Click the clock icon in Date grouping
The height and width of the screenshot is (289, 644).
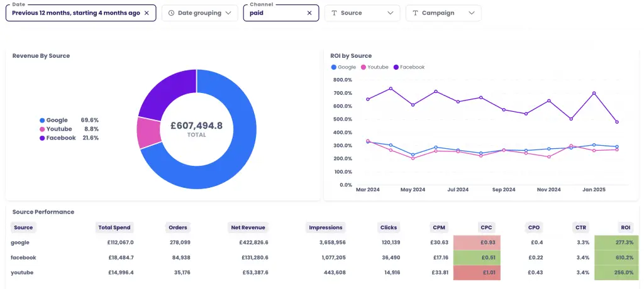[171, 13]
